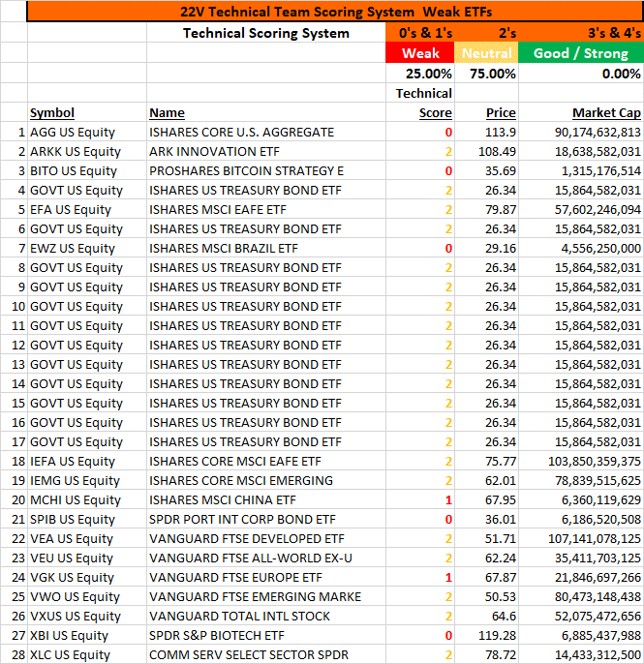Select the market cap cell 103,850,359,375

point(581,461)
